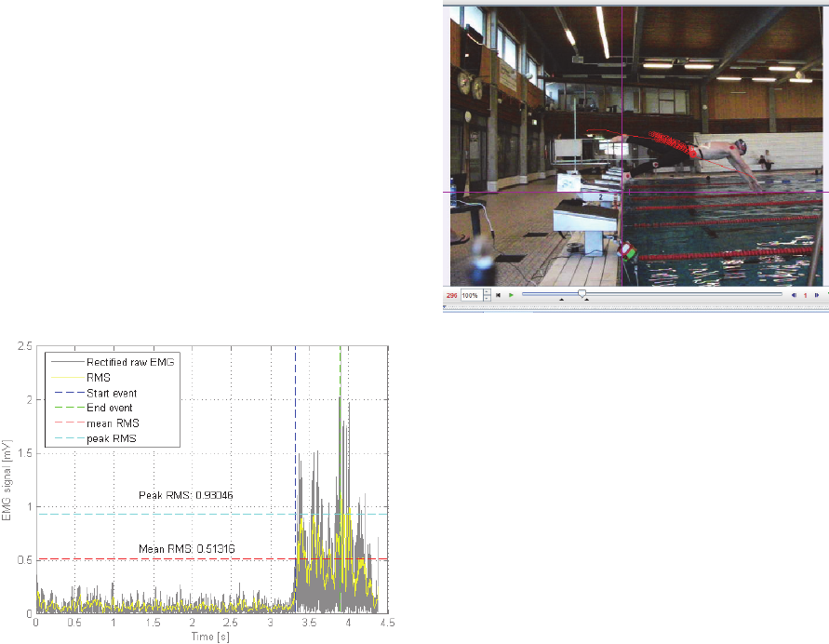Select 'Rectified raw EMG' in the plot legend
The image size is (829, 644).
(129, 362)
